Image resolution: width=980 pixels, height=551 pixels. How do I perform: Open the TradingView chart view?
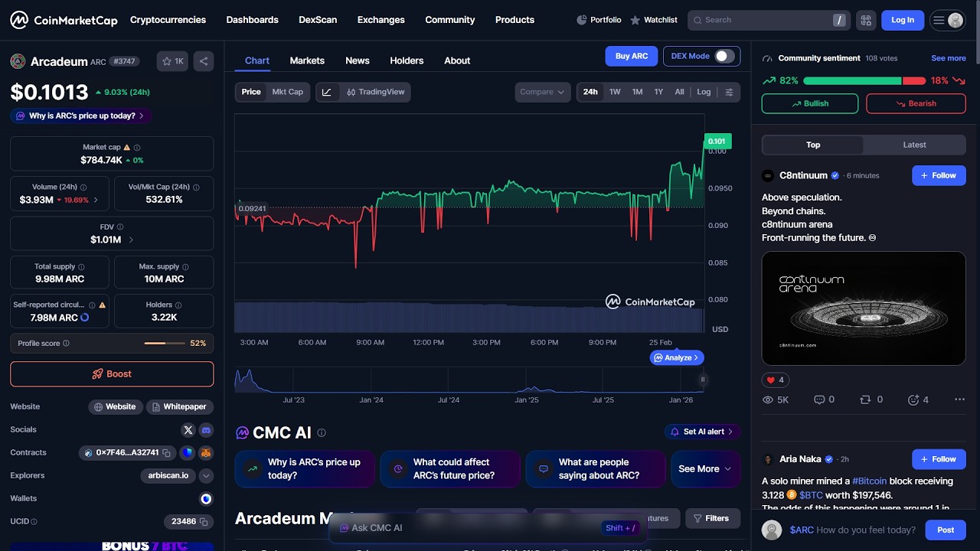coord(375,92)
